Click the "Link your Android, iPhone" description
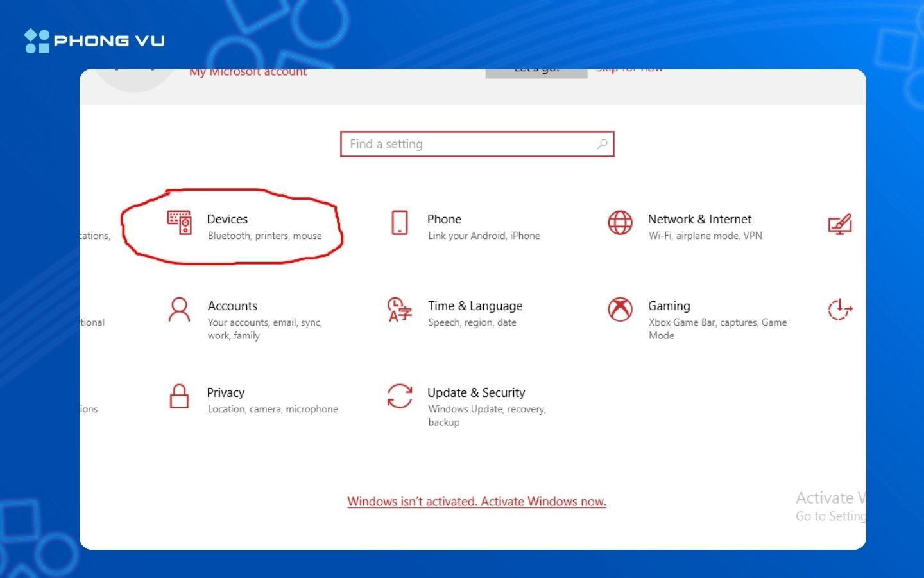 pyautogui.click(x=484, y=236)
